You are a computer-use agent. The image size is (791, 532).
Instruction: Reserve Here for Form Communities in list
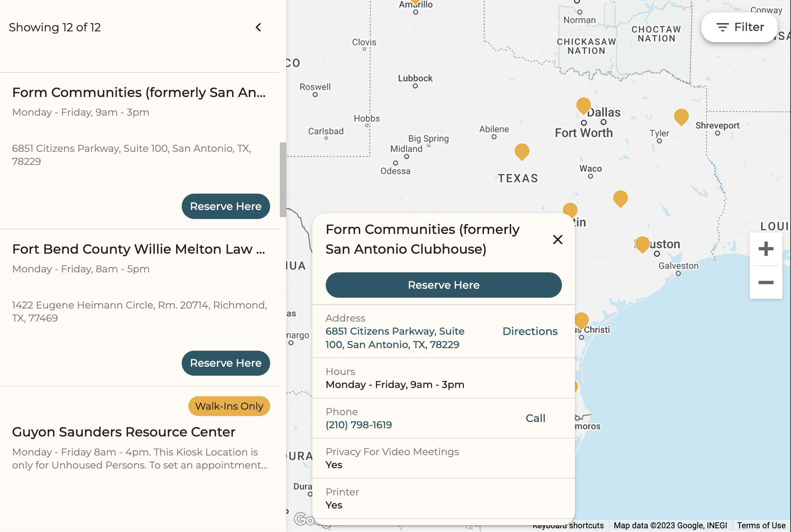coord(226,206)
